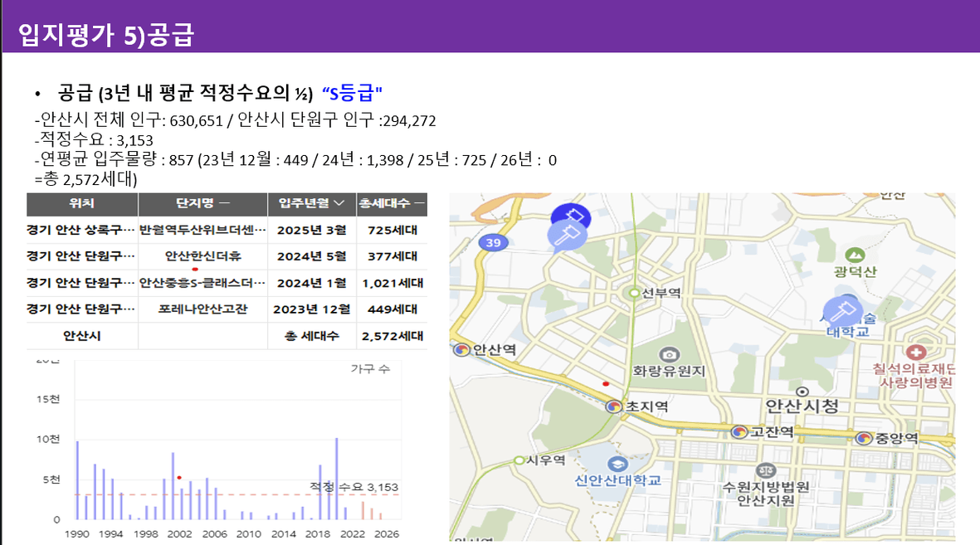
Task: Click the 1,021세대 household count cell
Action: (392, 283)
